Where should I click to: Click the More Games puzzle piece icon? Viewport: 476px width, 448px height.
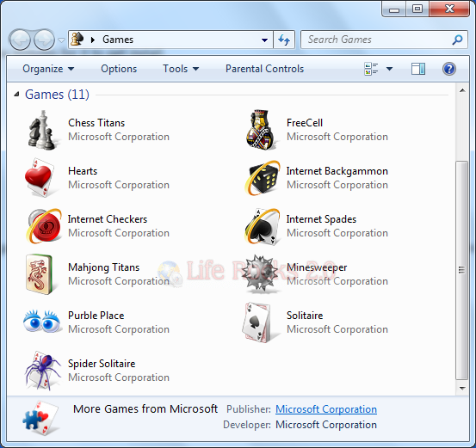click(x=40, y=419)
